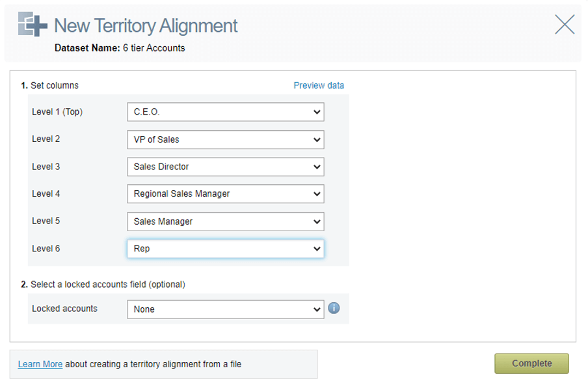The height and width of the screenshot is (392, 588).
Task: Click the chevron arrow of Level 4 dropdown
Action: [x=317, y=194]
